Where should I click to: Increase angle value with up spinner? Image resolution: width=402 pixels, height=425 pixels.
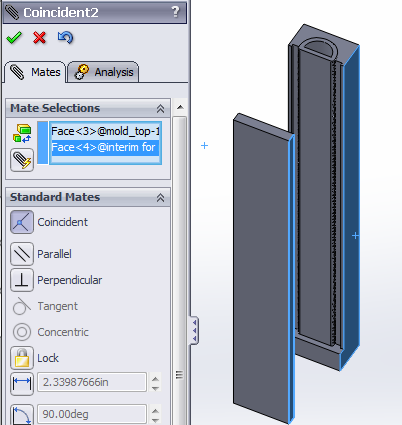click(155, 411)
